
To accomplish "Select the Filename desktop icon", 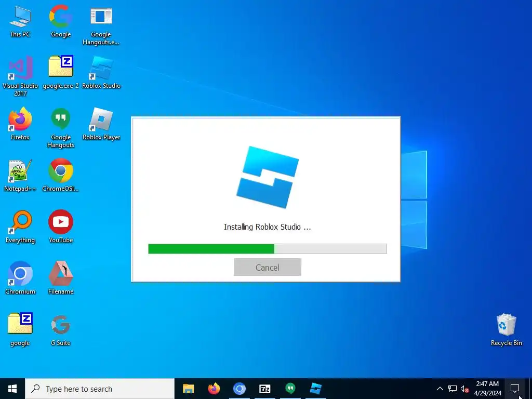I will (61, 278).
